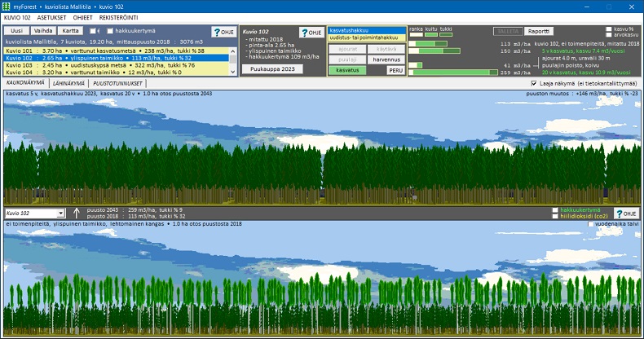644x339 pixels.
Task: Tick the hiilidioksidi (co2) checkbox
Action: click(554, 216)
